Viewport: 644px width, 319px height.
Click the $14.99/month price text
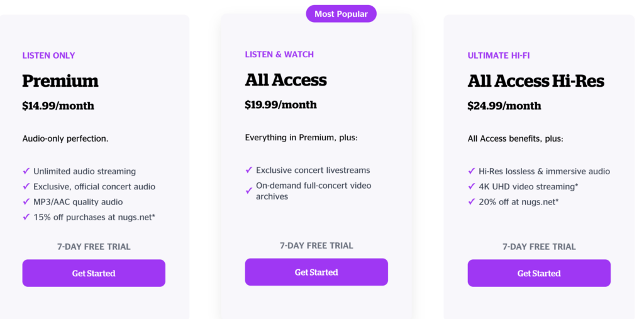point(58,106)
